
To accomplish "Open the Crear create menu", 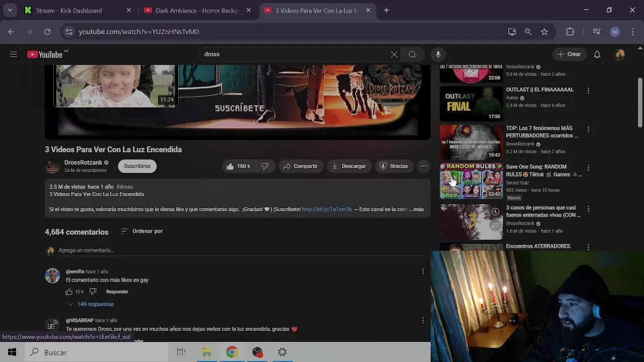I will [569, 54].
